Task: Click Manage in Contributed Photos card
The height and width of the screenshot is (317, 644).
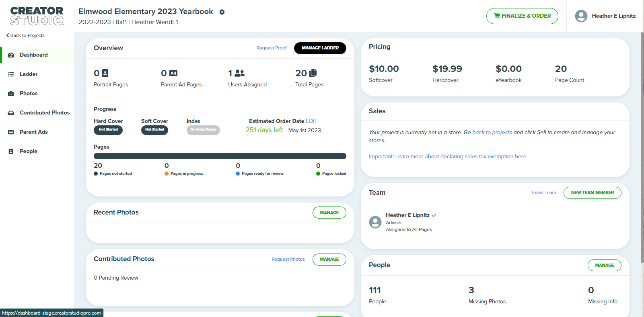Action: point(329,260)
